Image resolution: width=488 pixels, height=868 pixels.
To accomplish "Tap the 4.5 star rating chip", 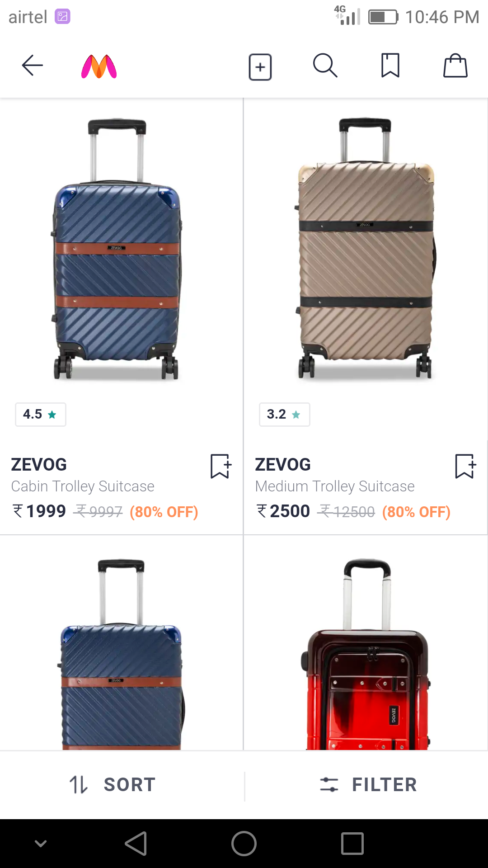I will (40, 414).
